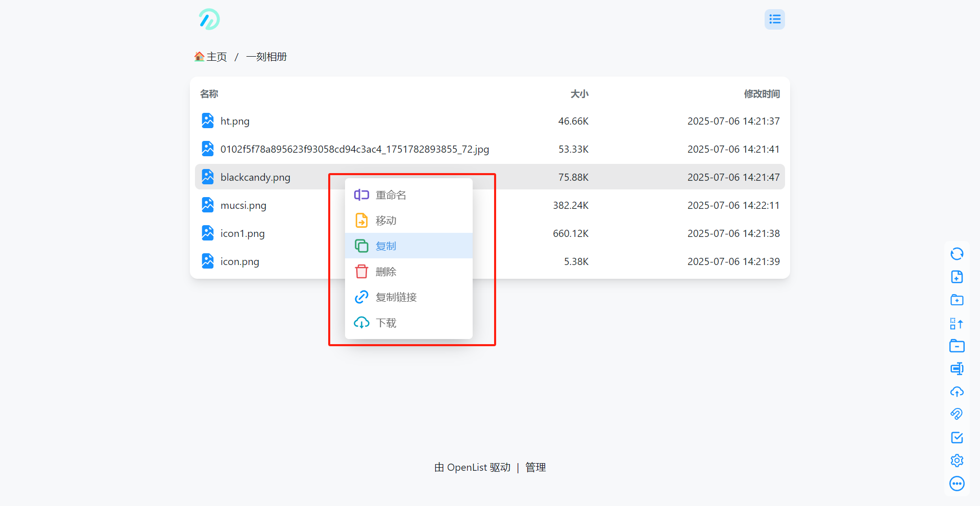This screenshot has height=506, width=980.
Task: Open the cloud upload icon
Action: (957, 392)
